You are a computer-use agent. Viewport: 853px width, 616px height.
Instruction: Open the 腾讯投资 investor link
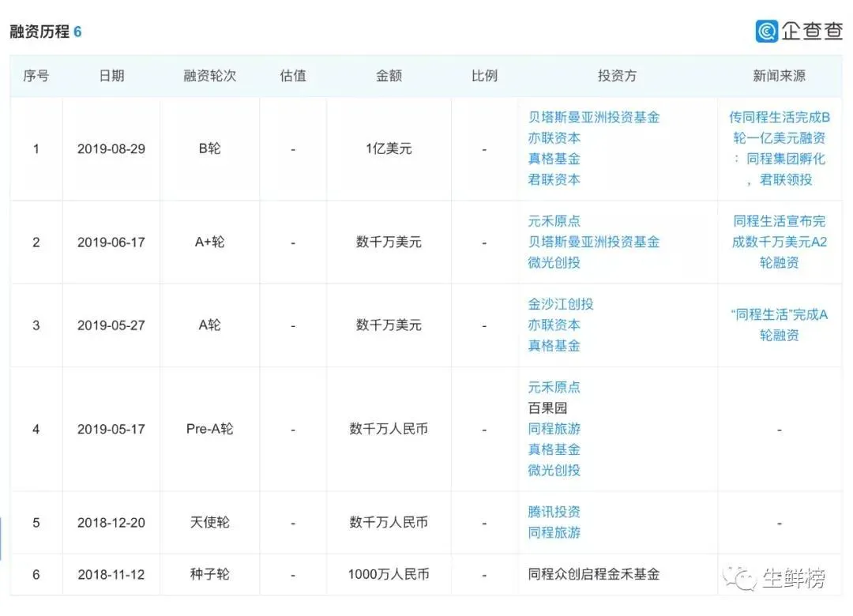pos(554,512)
